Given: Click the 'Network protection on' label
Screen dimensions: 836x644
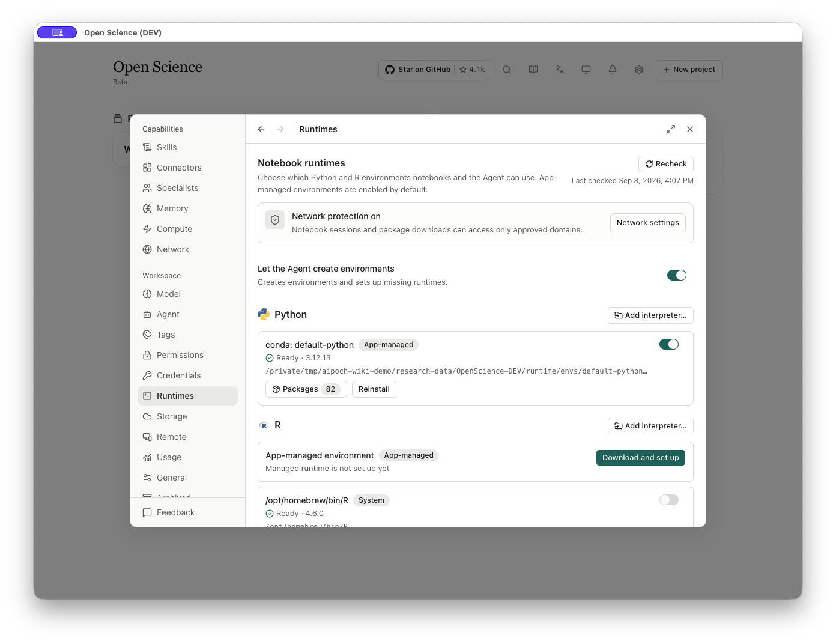Looking at the screenshot, I should 336,216.
